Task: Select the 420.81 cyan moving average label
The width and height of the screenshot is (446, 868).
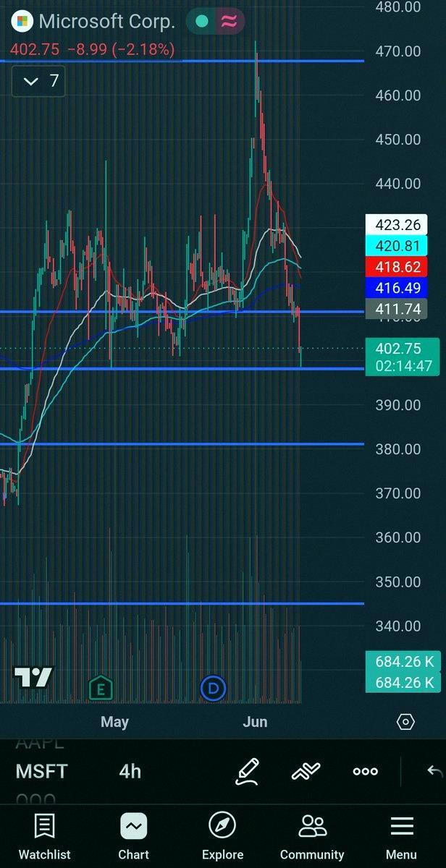Action: (x=397, y=246)
